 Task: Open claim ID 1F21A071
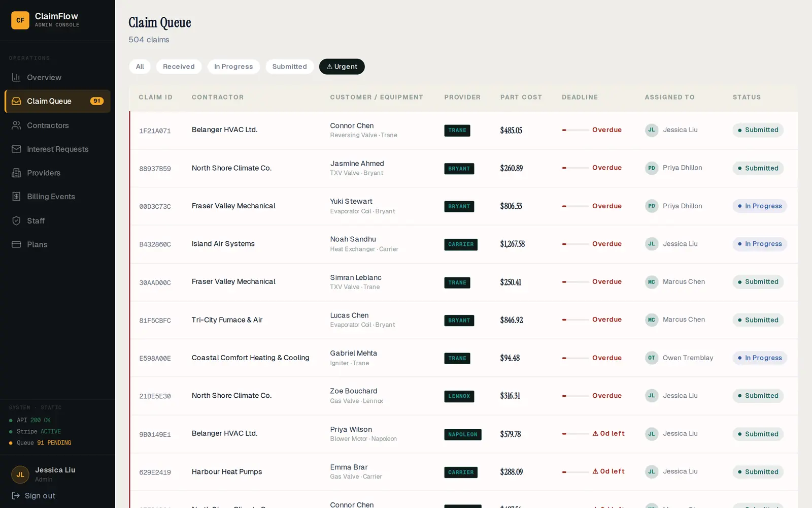tap(155, 131)
